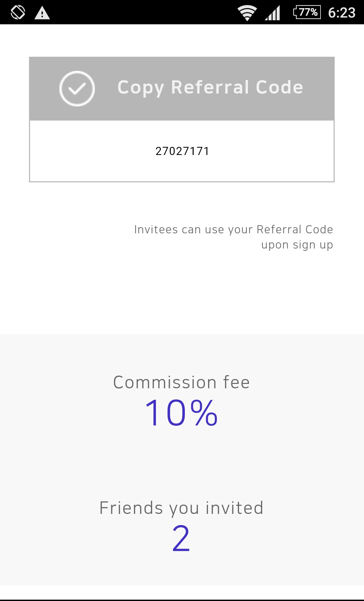Image resolution: width=364 pixels, height=601 pixels.
Task: Tap the Copy Referral Code button
Action: pos(182,88)
